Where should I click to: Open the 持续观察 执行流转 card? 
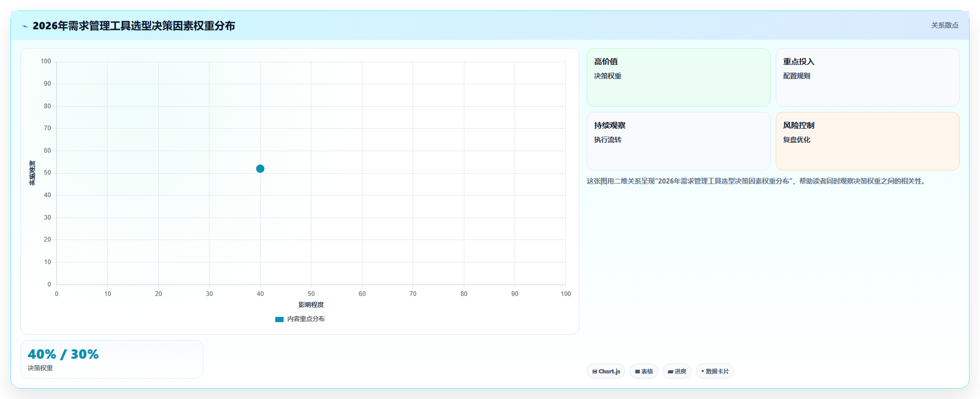tap(678, 141)
